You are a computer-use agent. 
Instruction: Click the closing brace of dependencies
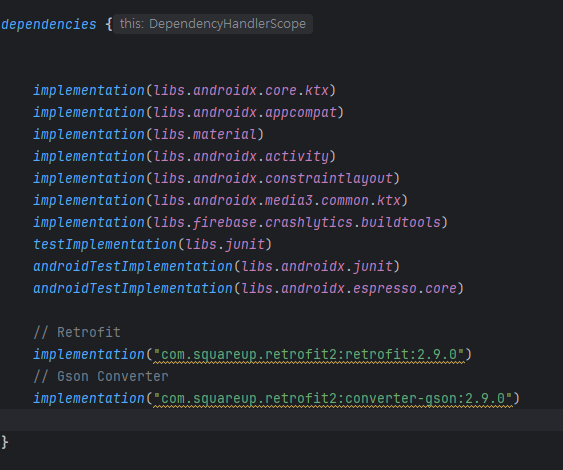point(5,442)
